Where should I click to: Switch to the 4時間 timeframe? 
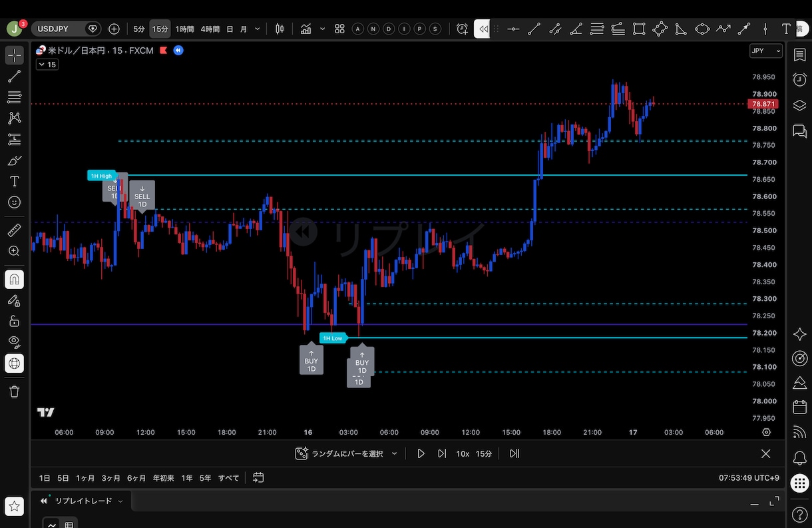pos(210,29)
